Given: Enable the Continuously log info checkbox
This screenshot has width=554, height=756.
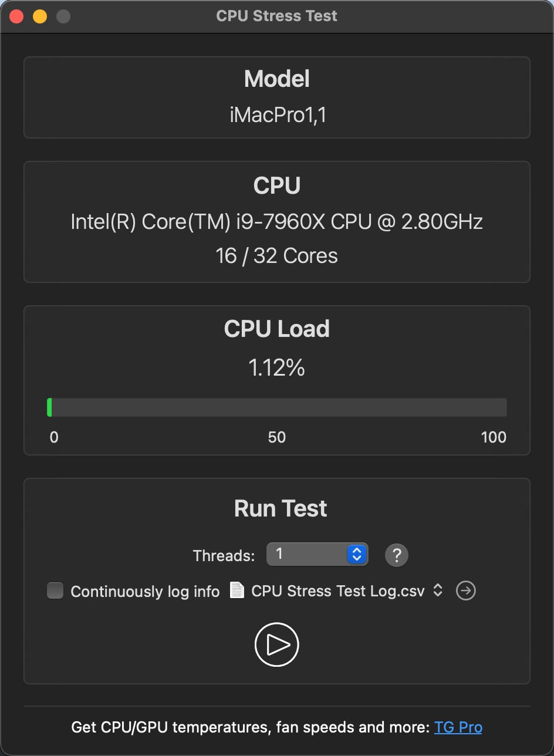Looking at the screenshot, I should [55, 590].
